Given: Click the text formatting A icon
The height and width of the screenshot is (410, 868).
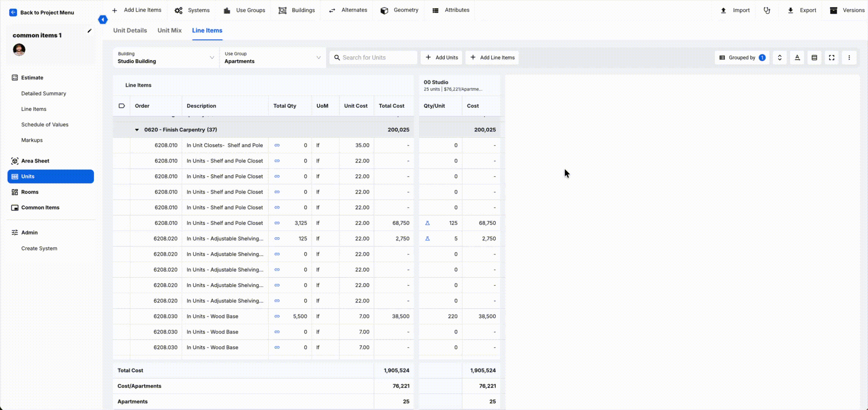Looking at the screenshot, I should [x=797, y=58].
